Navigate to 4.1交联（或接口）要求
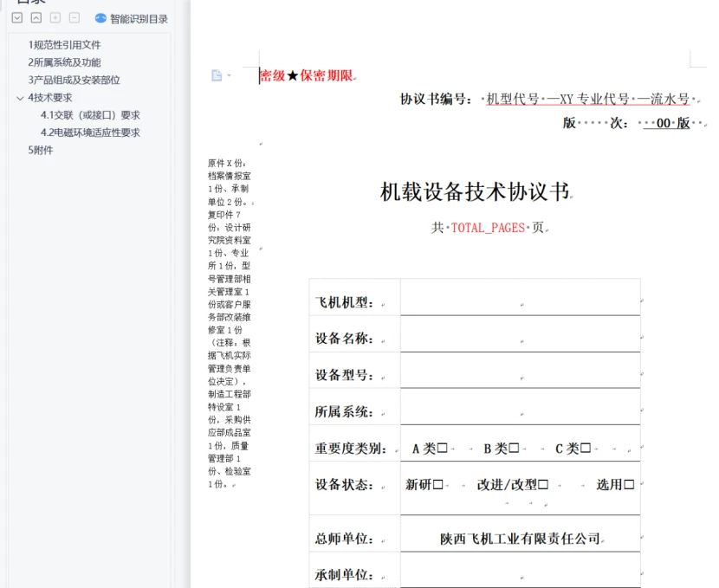 [x=90, y=115]
